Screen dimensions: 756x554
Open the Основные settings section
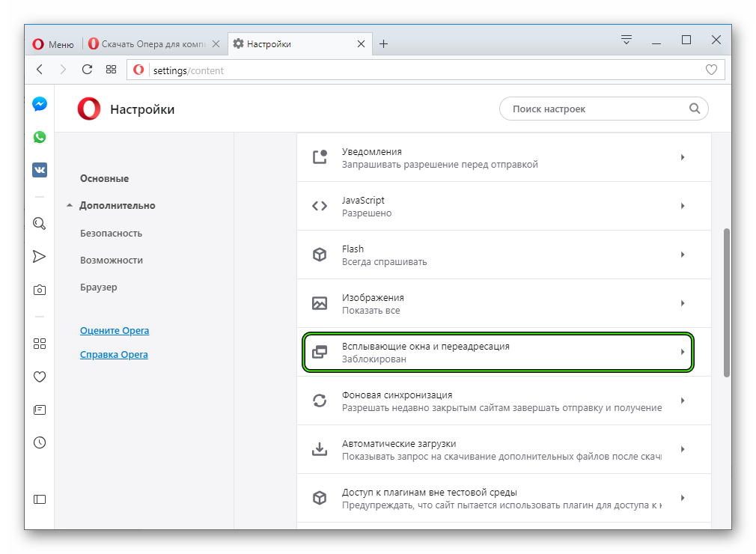click(105, 178)
